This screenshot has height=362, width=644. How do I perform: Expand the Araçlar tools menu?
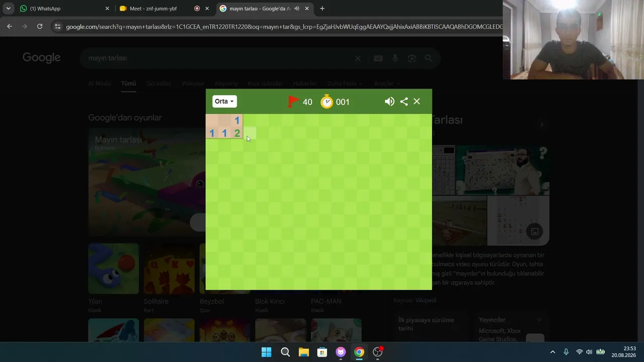(387, 83)
